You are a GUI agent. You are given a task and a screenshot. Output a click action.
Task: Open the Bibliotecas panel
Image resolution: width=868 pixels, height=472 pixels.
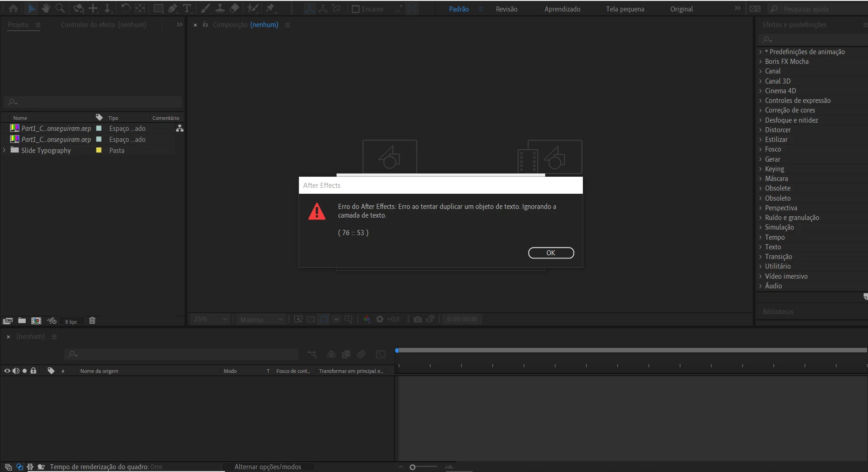[778, 312]
